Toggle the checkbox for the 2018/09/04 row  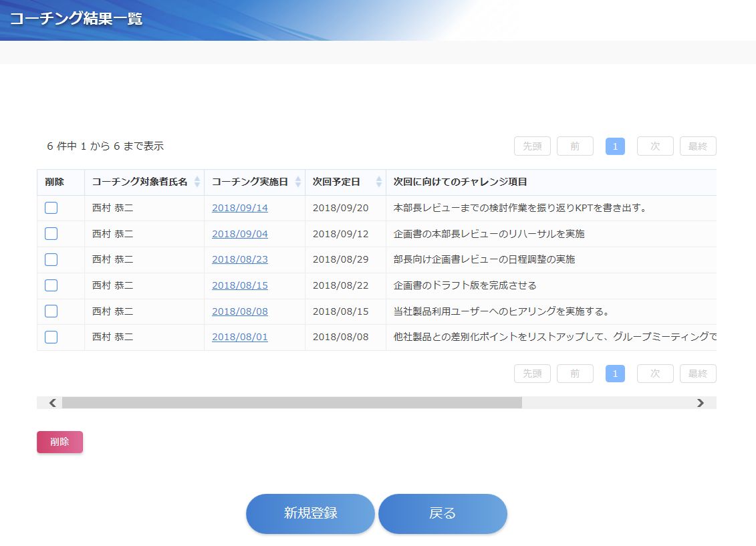click(51, 234)
